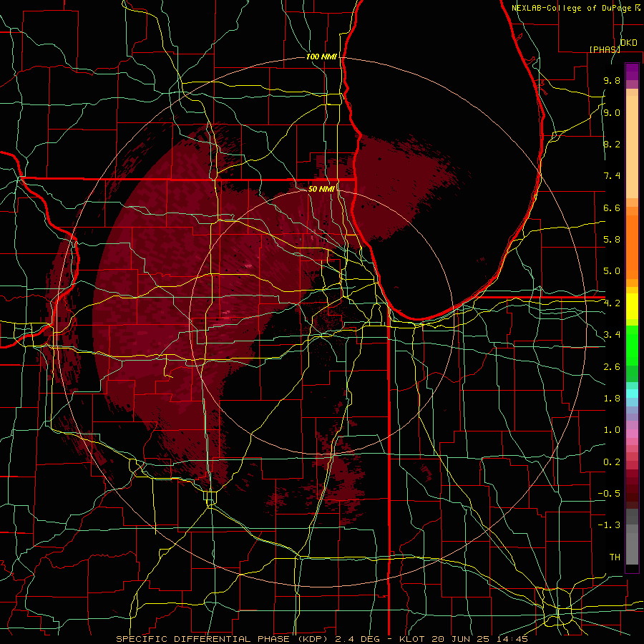Pick the bright green color bar segment
The height and width of the screenshot is (644, 644).
pyautogui.click(x=632, y=345)
